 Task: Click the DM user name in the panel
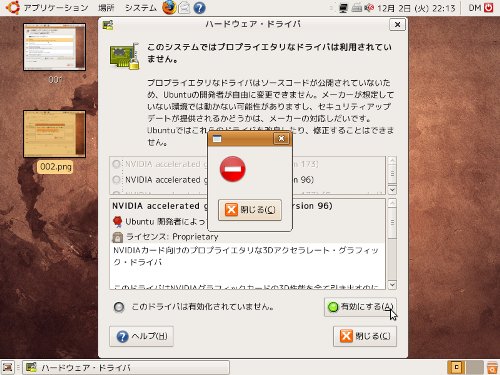pos(475,8)
